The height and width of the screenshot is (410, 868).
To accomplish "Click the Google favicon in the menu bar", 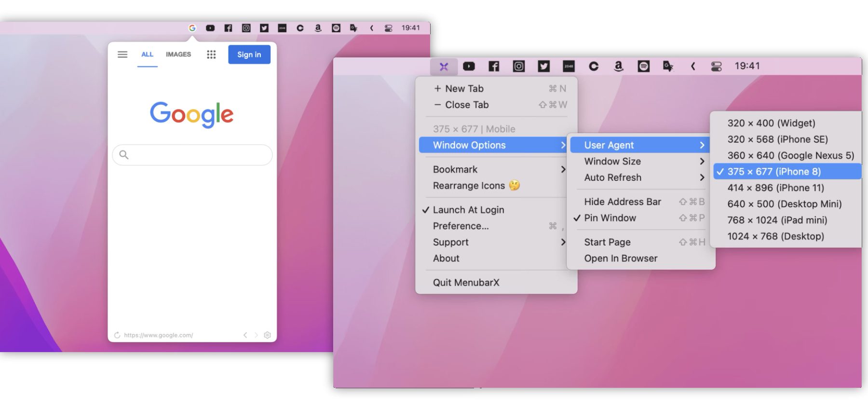I will coord(192,28).
